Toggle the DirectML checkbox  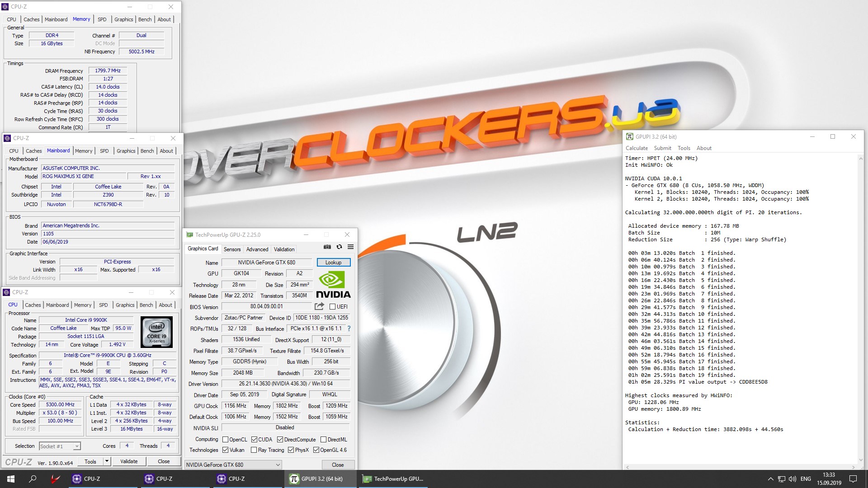click(x=323, y=440)
